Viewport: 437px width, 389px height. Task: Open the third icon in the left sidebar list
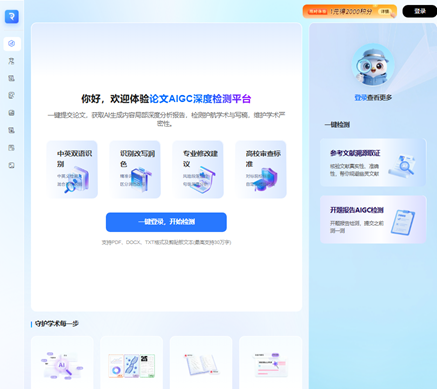click(12, 78)
